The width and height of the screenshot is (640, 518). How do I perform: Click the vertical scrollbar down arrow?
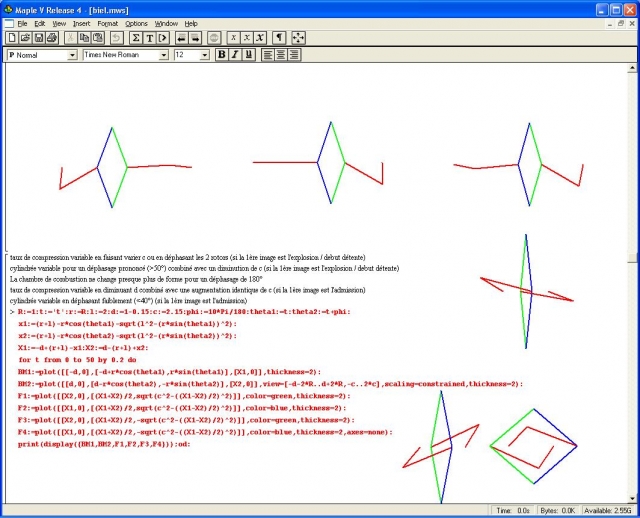click(x=631, y=497)
